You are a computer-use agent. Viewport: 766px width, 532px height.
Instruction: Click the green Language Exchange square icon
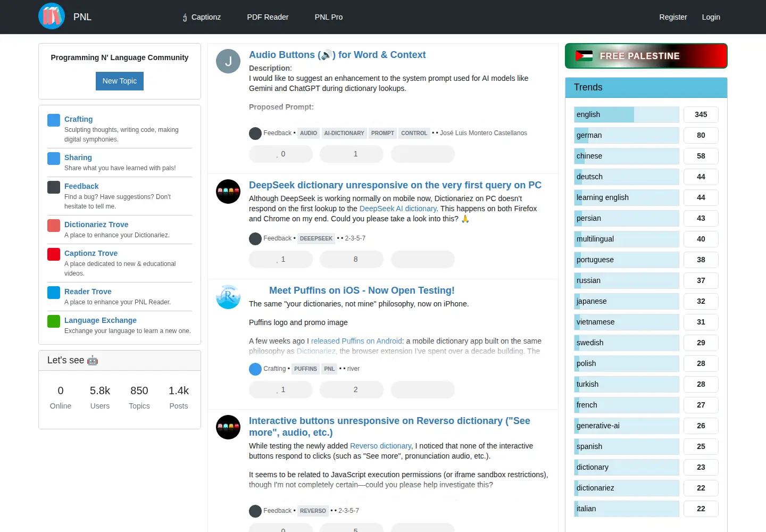(x=54, y=321)
